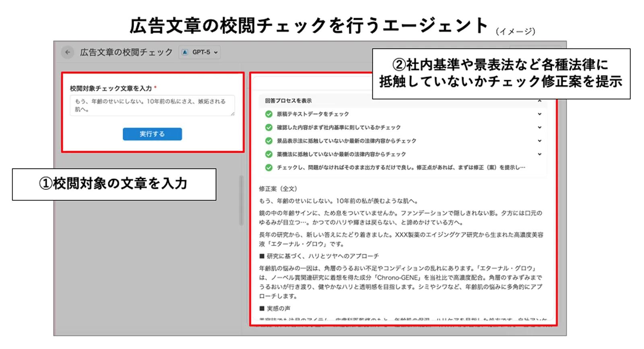Click the back arrow beside the page title
Screen dimensions: 644x349
tap(68, 52)
